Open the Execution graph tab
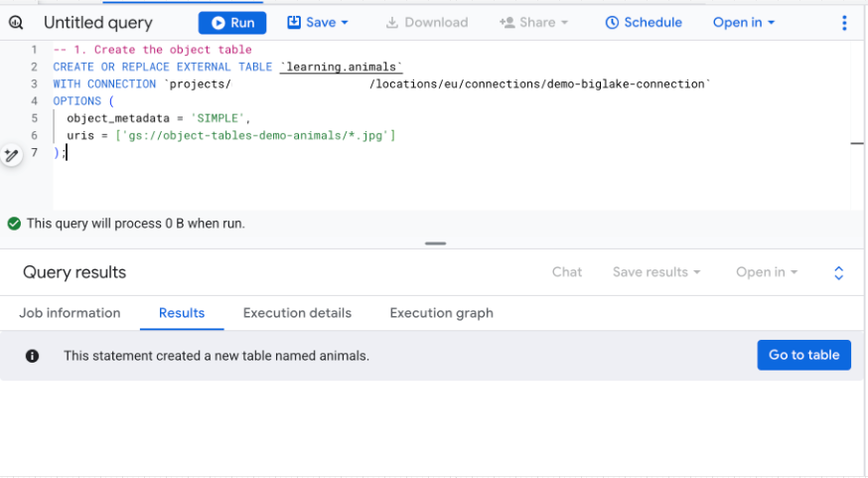868x478 pixels. pos(441,313)
